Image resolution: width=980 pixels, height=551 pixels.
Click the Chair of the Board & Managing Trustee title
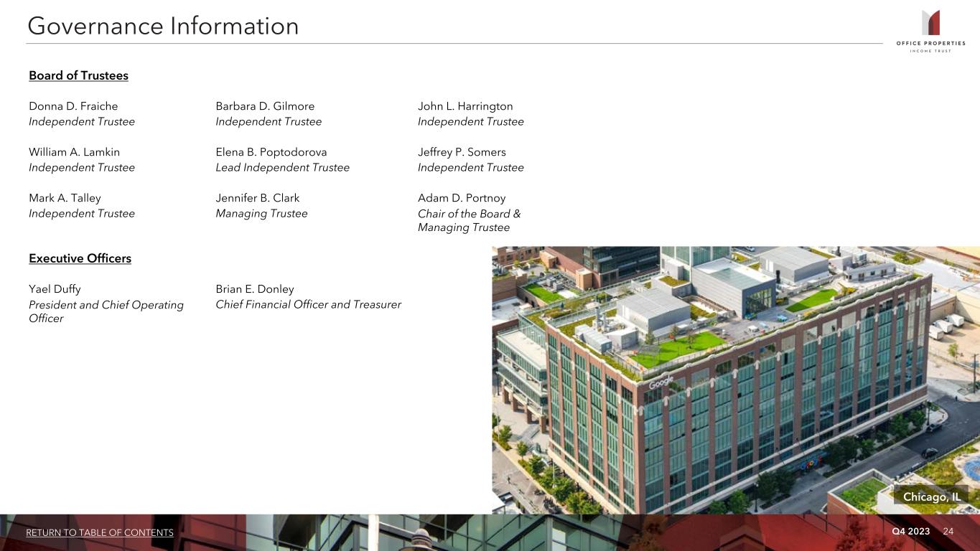click(470, 220)
